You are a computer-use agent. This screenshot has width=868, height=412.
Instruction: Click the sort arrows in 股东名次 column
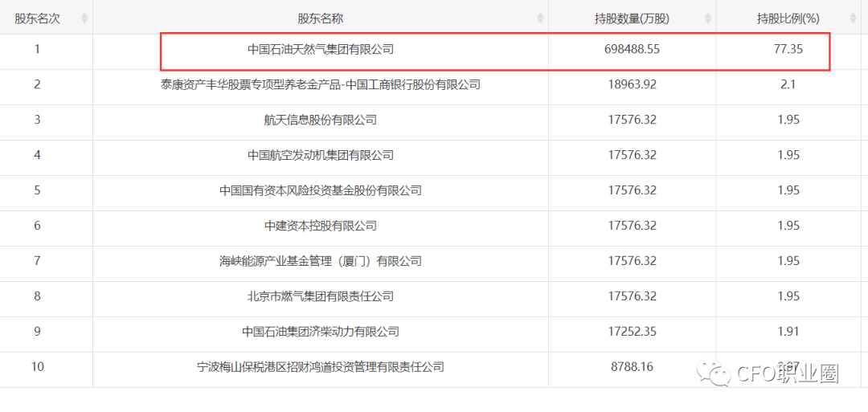point(85,18)
